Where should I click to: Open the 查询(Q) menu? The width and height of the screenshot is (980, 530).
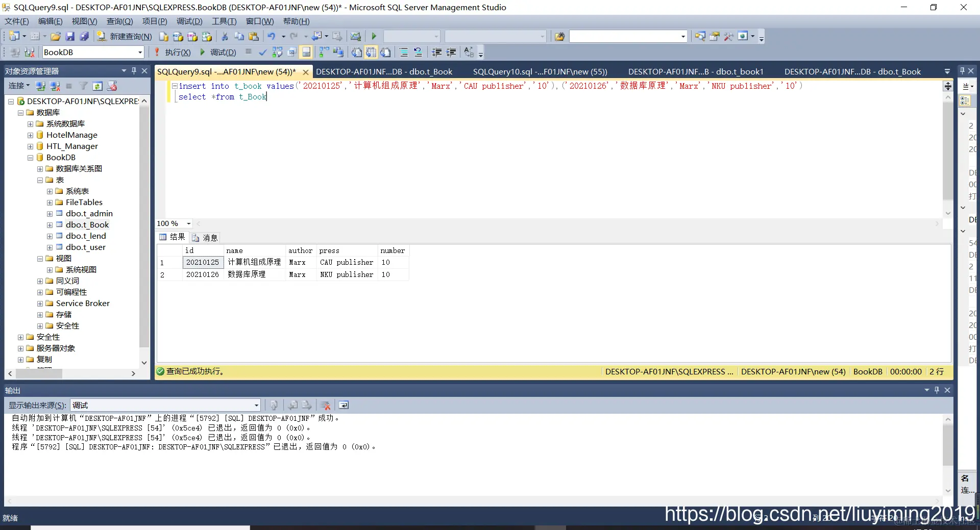pyautogui.click(x=119, y=21)
